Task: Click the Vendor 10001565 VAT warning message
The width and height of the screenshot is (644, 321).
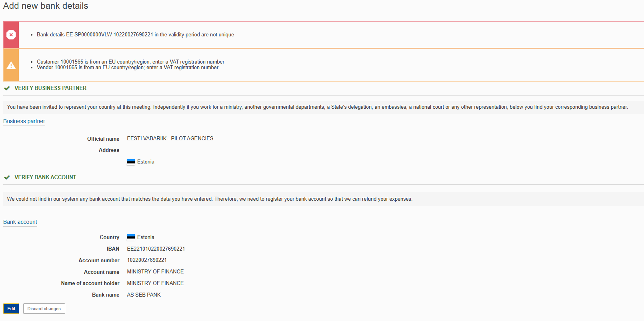Action: pos(128,68)
